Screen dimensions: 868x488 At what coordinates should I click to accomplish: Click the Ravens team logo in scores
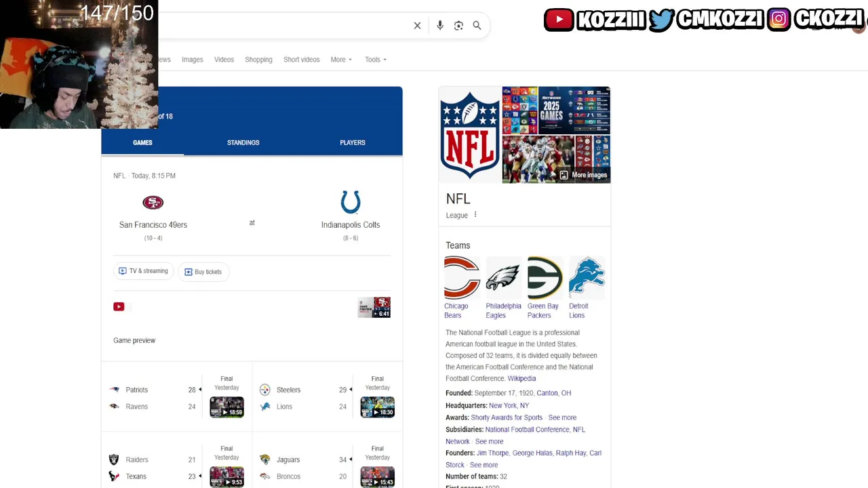click(x=115, y=407)
